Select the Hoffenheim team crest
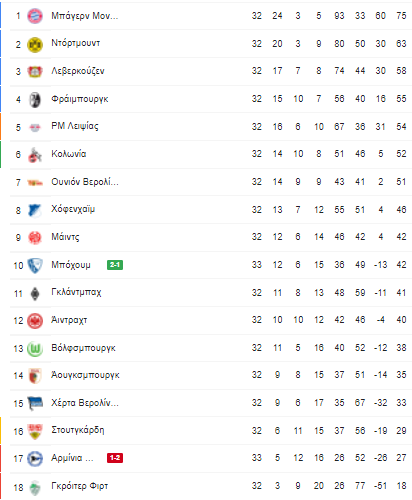Screen dimensions: 412x500 (x=35, y=210)
